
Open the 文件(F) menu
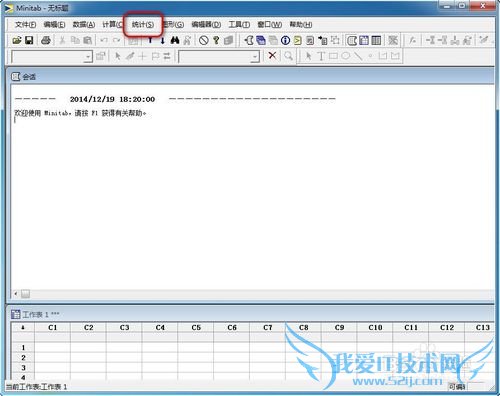pos(26,25)
